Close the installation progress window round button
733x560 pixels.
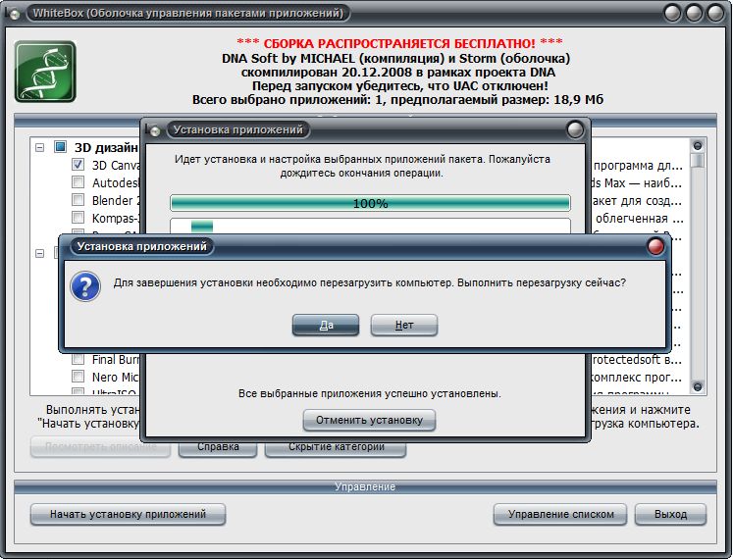(x=575, y=129)
